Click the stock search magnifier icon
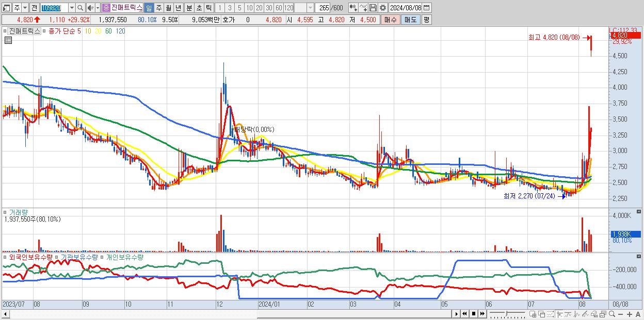The image size is (644, 320). pyautogui.click(x=80, y=8)
